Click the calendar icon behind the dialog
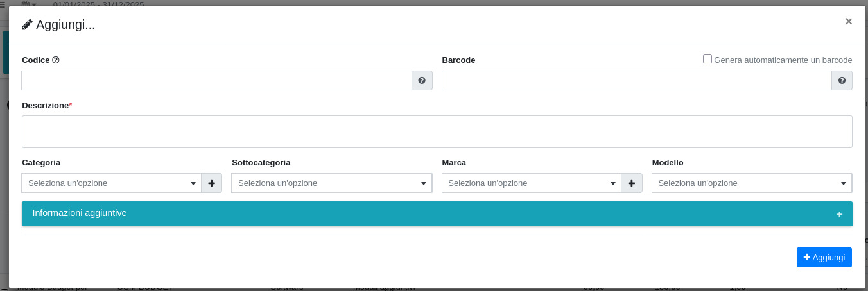The image size is (868, 291). pos(25,3)
